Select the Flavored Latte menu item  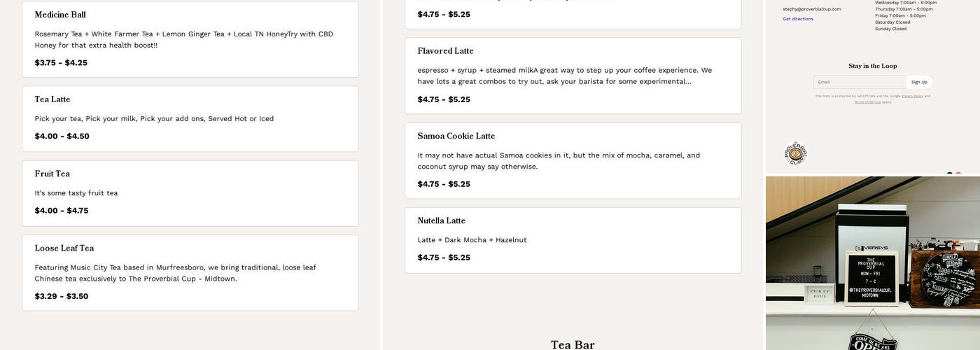(x=445, y=51)
